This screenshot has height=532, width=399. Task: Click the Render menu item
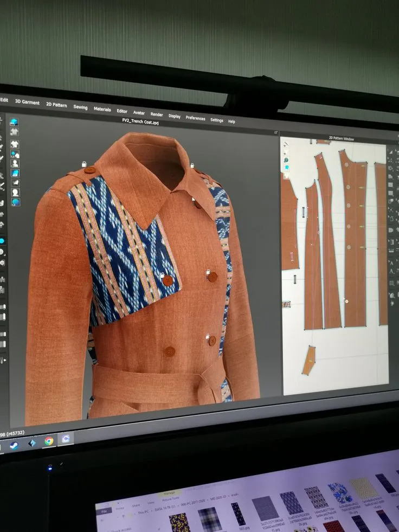(x=157, y=114)
